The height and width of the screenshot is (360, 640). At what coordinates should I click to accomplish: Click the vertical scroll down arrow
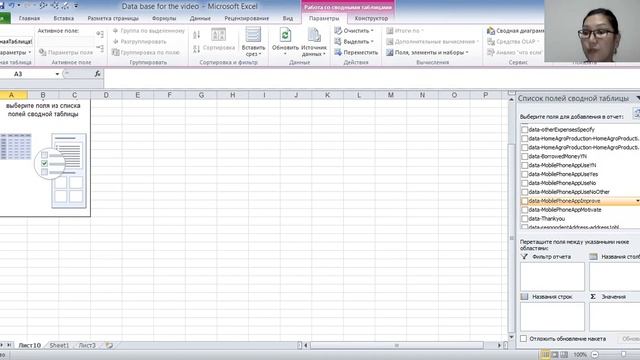click(x=511, y=337)
